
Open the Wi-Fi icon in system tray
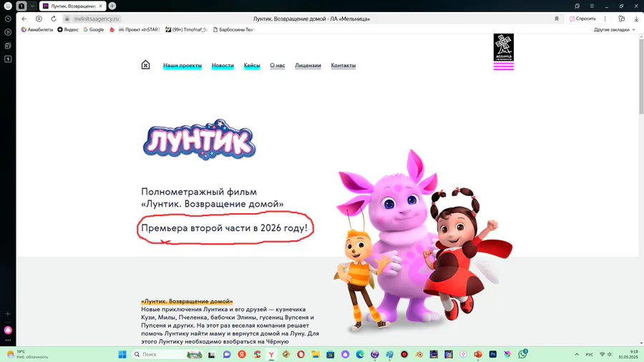coord(602,354)
